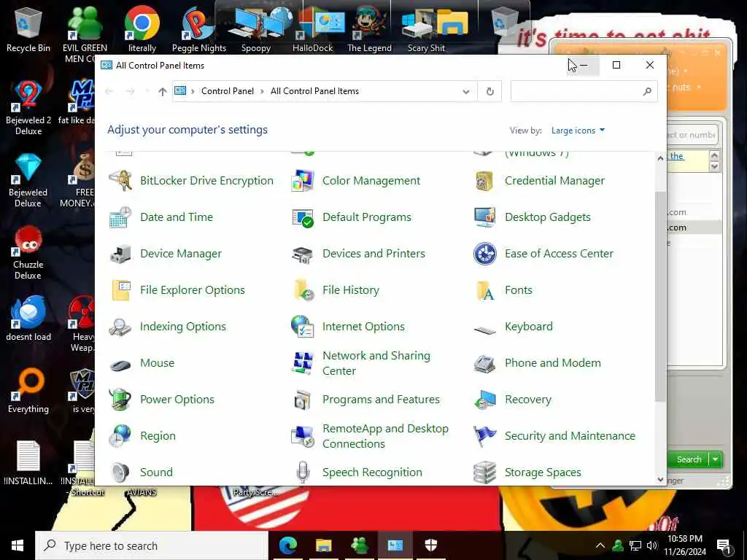
Task: Open Power Options battery icon
Action: [x=120, y=400]
